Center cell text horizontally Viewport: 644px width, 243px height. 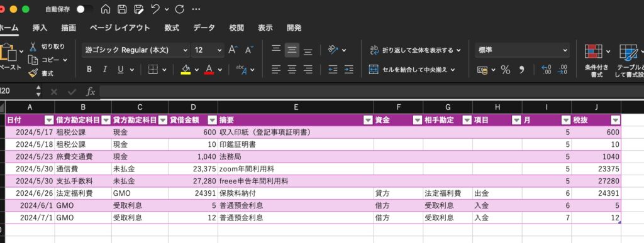coord(292,70)
